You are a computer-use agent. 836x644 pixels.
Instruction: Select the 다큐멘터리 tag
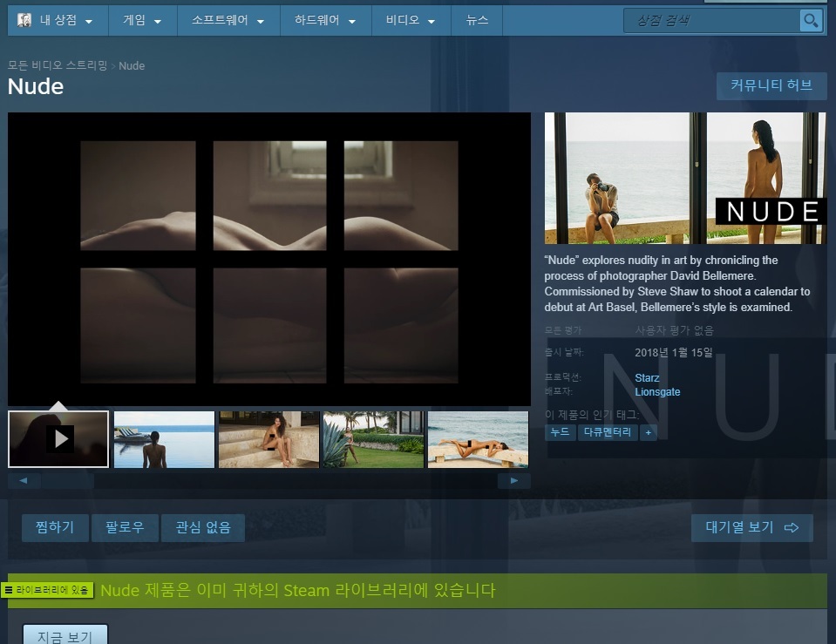click(608, 432)
